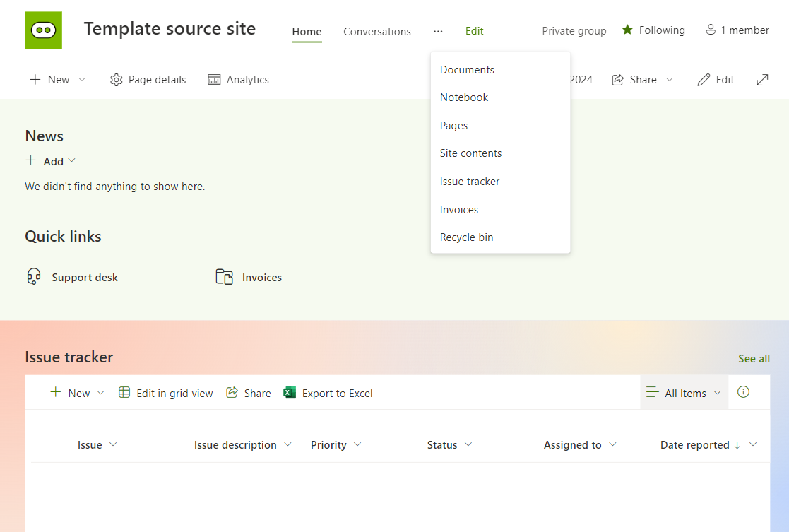The height and width of the screenshot is (532, 789).
Task: Open the Conversations navigation tab
Action: coord(377,31)
